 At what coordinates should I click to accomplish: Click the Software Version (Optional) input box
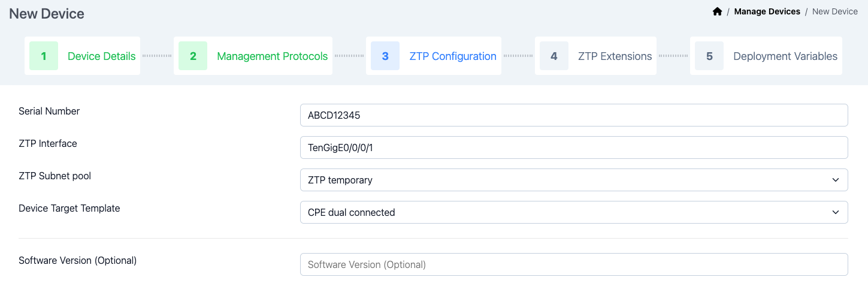point(573,264)
